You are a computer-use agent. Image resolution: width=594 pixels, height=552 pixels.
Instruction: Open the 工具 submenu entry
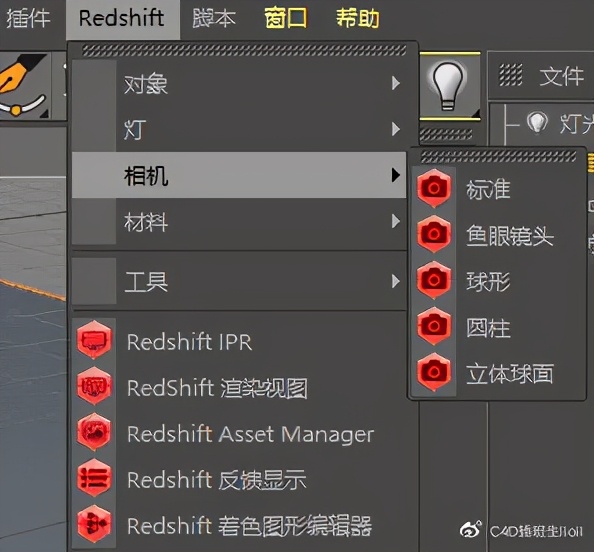239,281
